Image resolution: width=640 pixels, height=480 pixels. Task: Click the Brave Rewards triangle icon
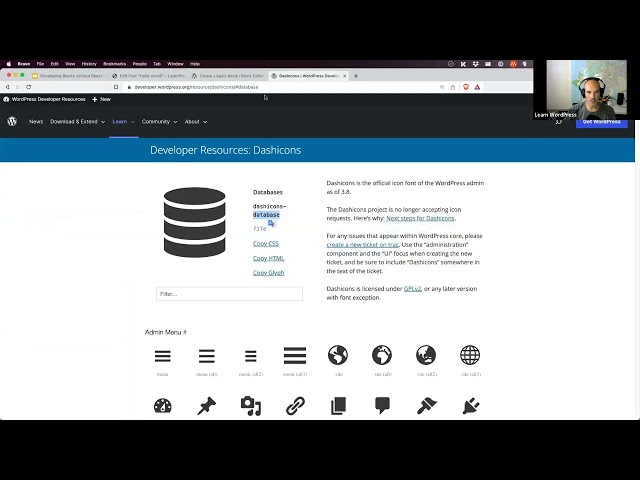(477, 87)
